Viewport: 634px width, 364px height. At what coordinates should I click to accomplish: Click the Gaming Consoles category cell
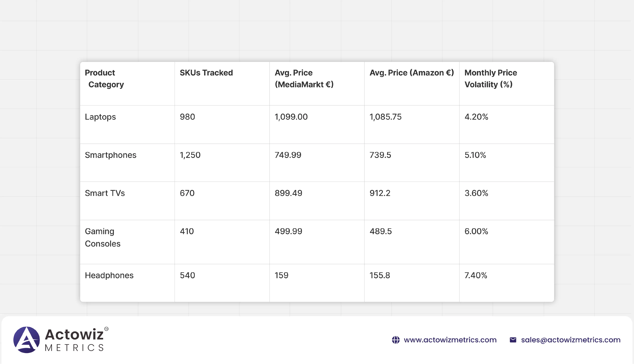[x=102, y=237]
